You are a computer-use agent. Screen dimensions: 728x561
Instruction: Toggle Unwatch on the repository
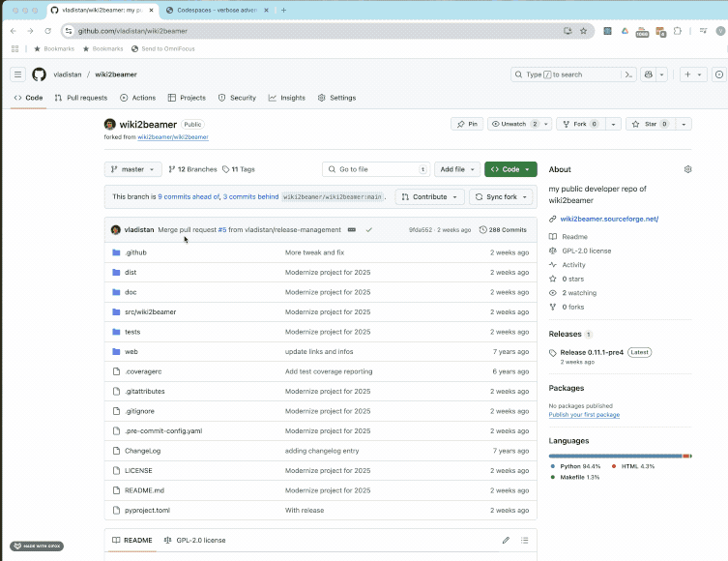[514, 124]
